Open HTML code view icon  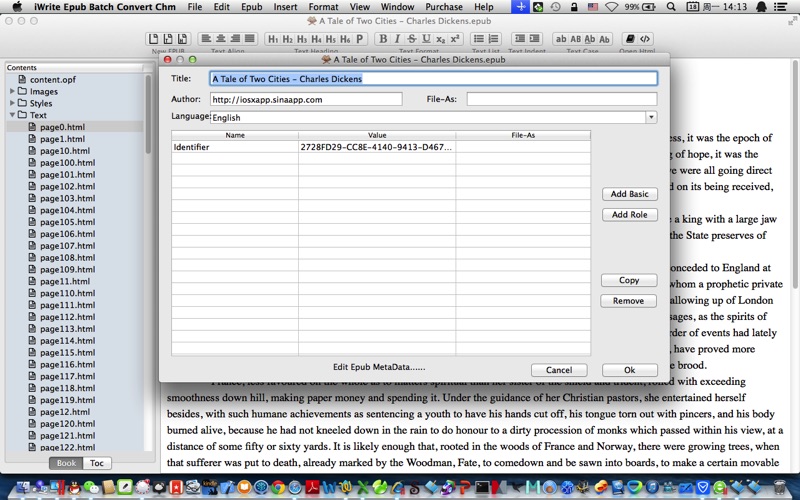click(645, 39)
